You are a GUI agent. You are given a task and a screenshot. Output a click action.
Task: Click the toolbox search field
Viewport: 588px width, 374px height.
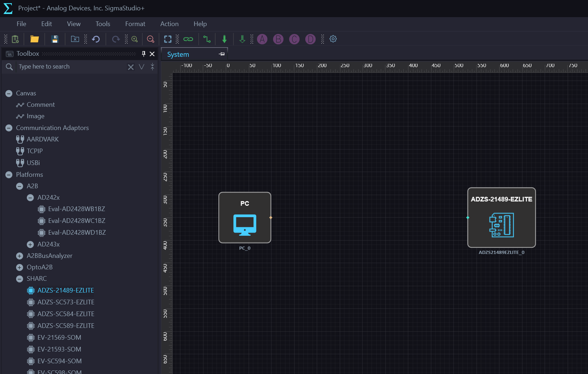pyautogui.click(x=71, y=67)
